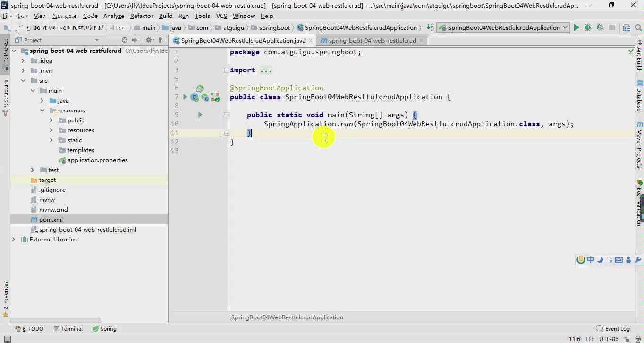Screen dimensions: 644x343
Task: Run the SpringBoot04WebRestfulcrudApplication configuration
Action: 576,27
